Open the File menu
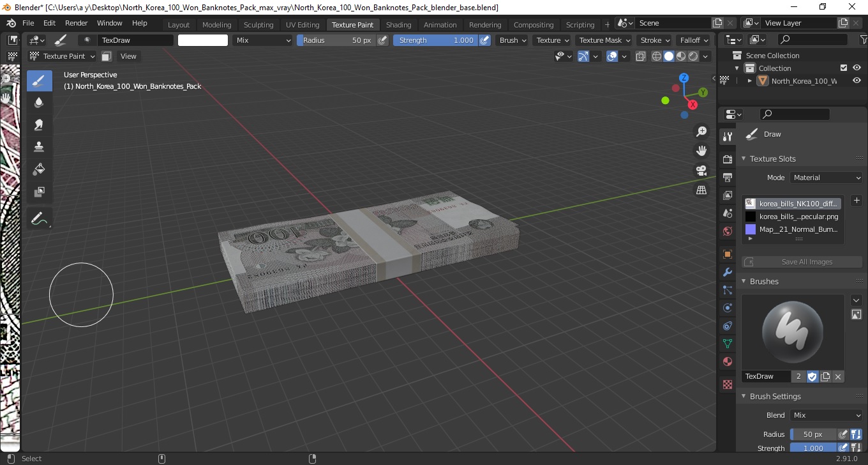Image resolution: width=868 pixels, height=465 pixels. [28, 23]
